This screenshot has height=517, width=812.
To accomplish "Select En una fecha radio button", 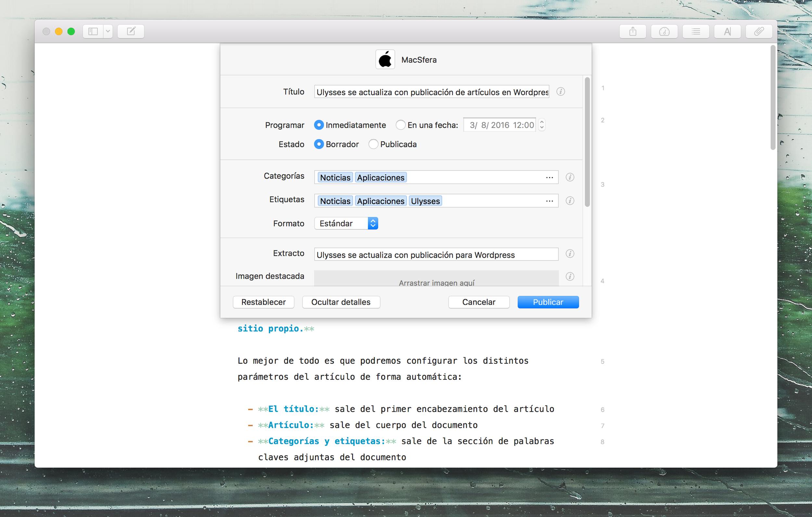I will point(400,125).
